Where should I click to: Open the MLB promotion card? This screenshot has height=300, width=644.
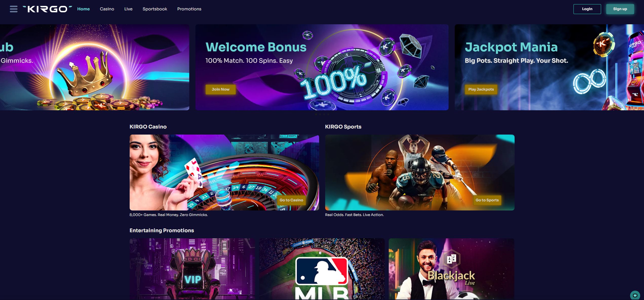point(322,269)
